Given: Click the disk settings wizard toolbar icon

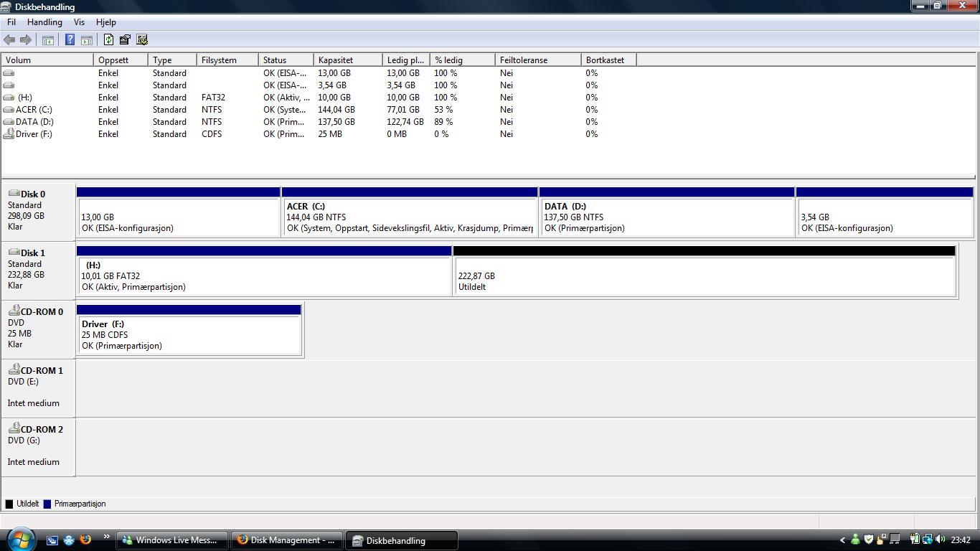Looking at the screenshot, I should click(x=142, y=40).
